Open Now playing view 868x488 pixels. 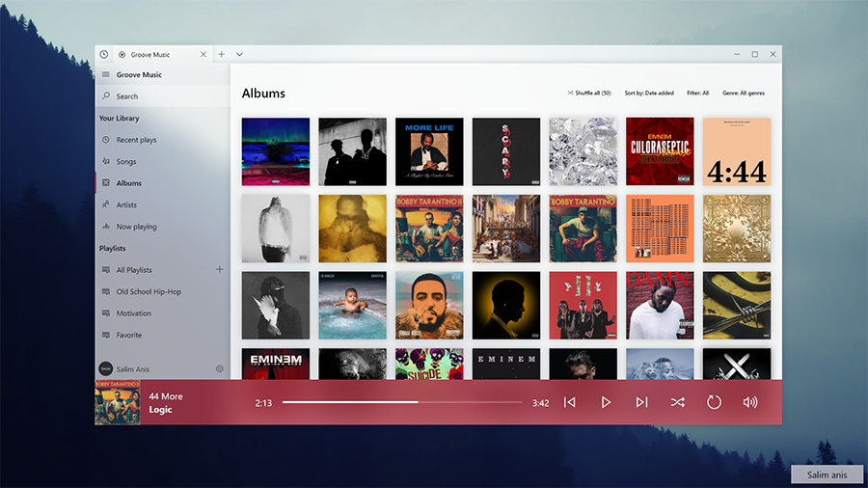(163, 227)
